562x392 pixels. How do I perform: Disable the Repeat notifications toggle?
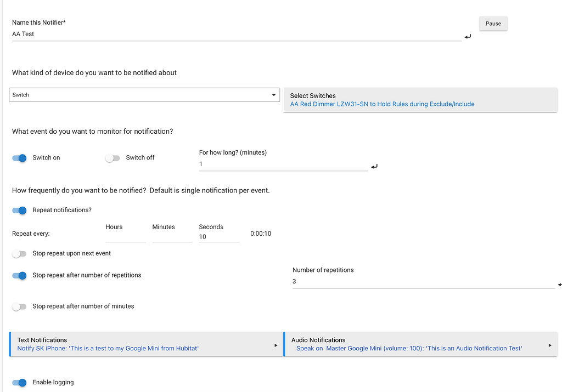(x=20, y=211)
